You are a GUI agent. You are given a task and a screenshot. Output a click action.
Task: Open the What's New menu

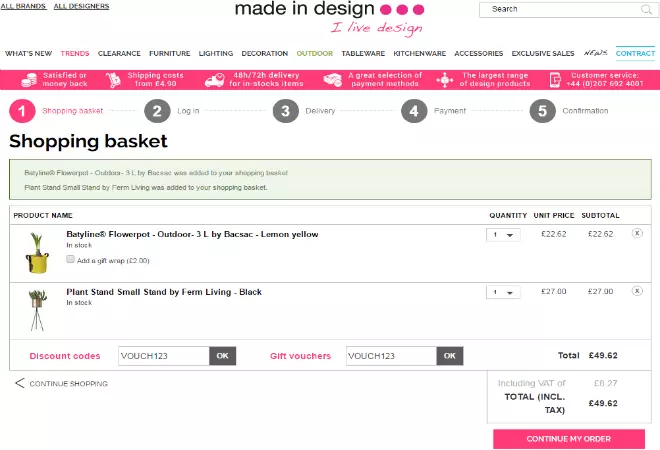click(28, 53)
